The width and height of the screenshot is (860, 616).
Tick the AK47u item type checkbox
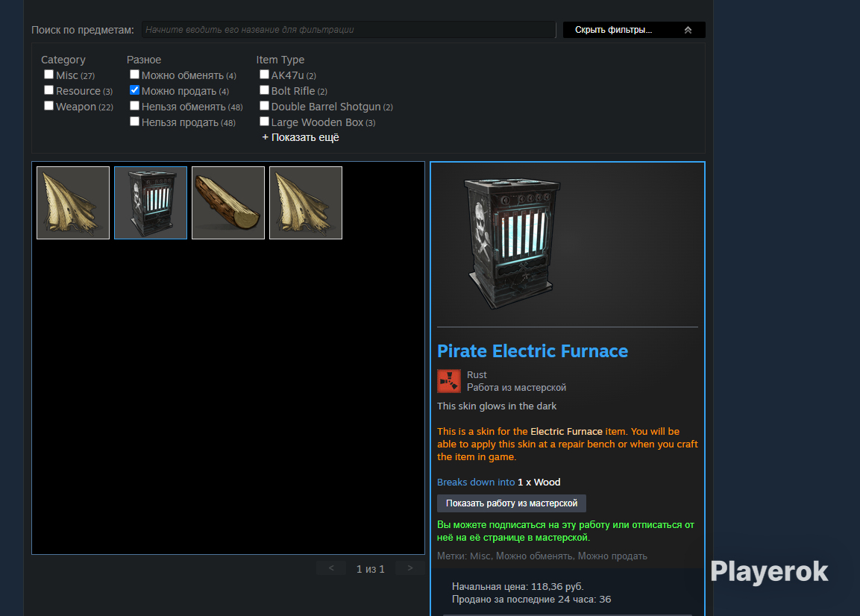click(264, 74)
